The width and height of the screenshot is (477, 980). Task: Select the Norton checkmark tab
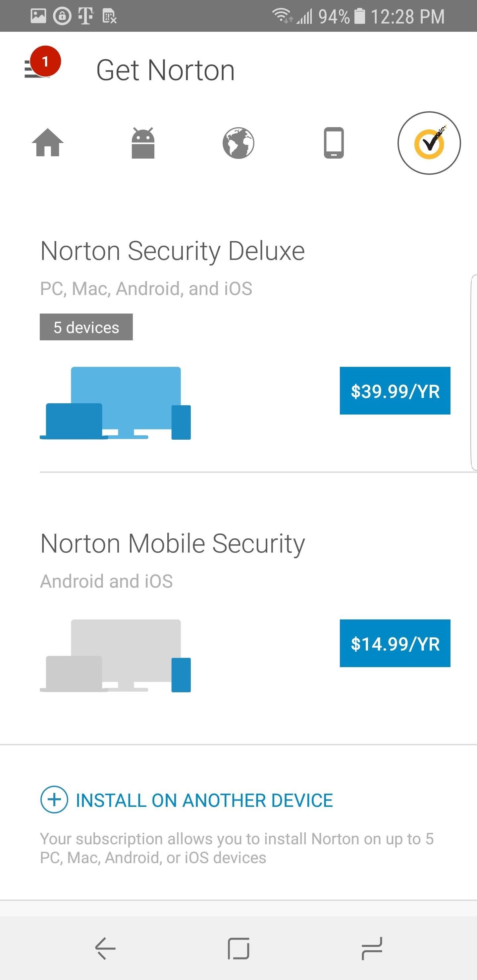[429, 143]
